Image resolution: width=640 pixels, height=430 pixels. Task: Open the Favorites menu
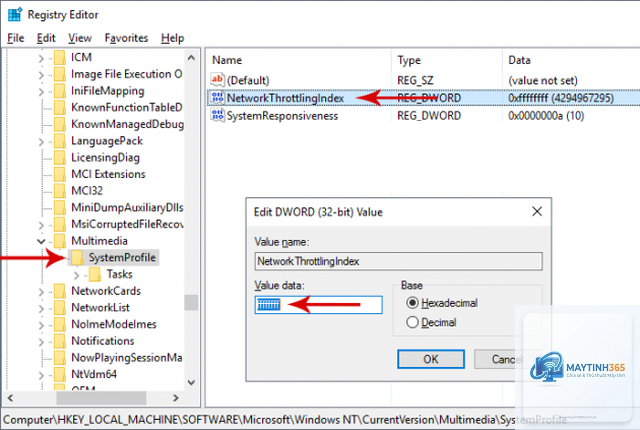coord(126,38)
